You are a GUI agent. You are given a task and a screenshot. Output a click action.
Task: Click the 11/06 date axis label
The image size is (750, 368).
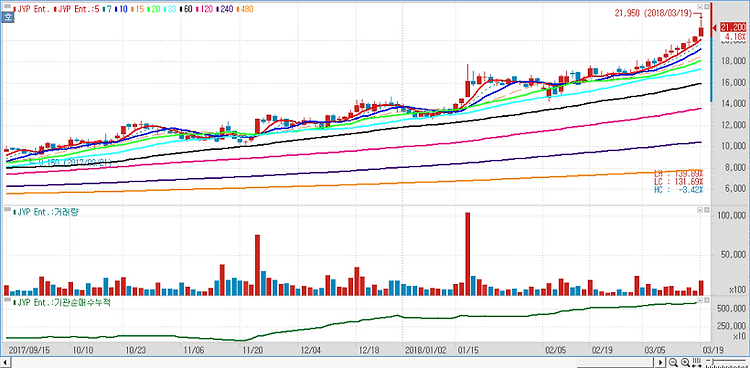coord(194,349)
